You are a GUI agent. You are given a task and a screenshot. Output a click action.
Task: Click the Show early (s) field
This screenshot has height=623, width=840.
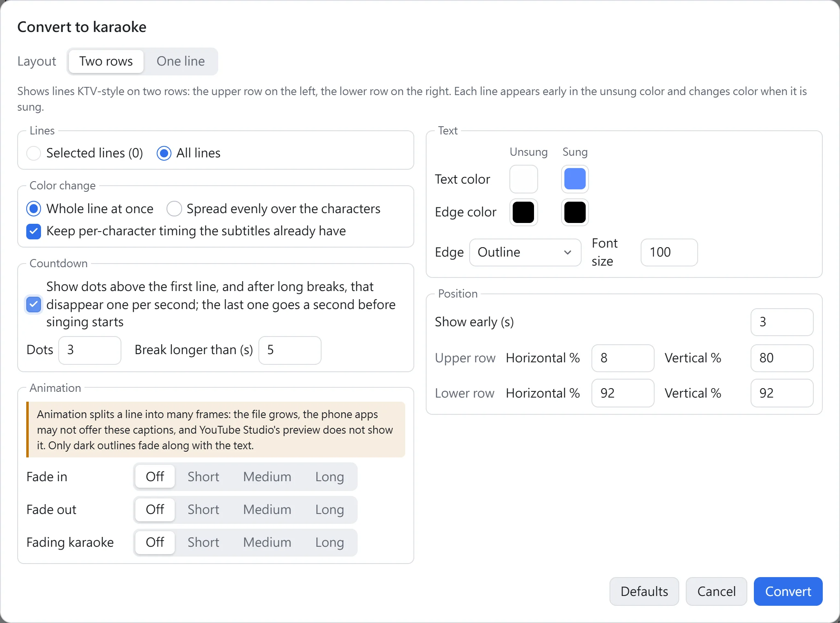coord(782,322)
